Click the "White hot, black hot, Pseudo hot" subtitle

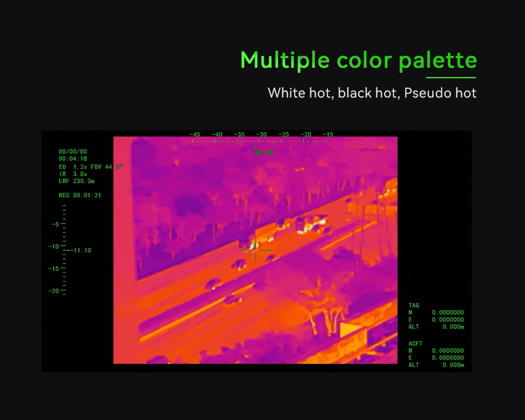tap(372, 93)
